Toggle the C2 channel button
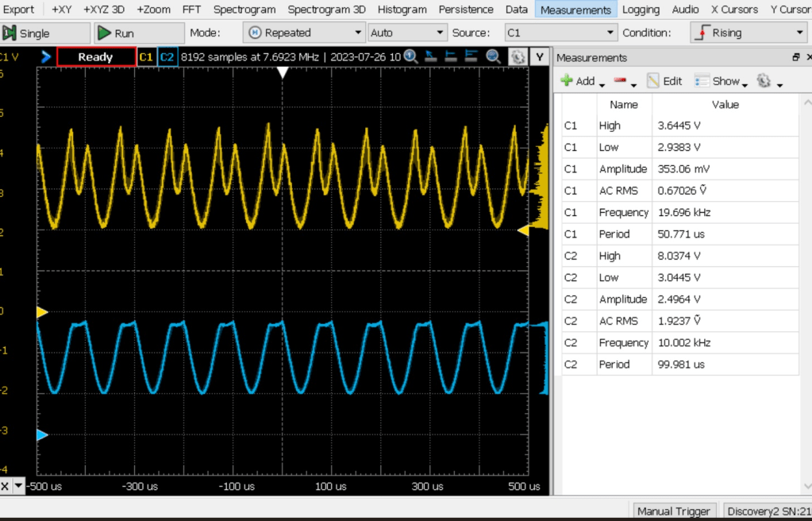This screenshot has width=812, height=521. tap(167, 57)
